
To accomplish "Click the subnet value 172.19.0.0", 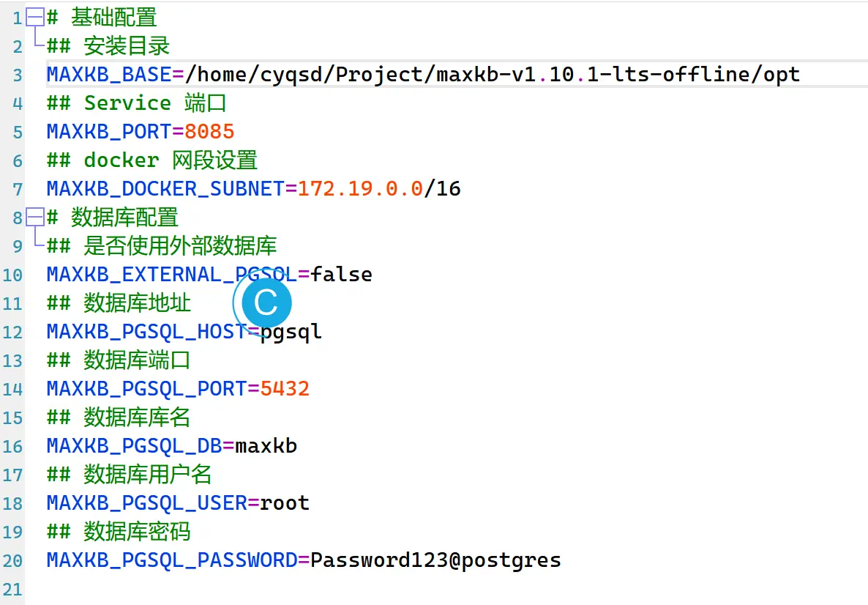I will pos(360,189).
